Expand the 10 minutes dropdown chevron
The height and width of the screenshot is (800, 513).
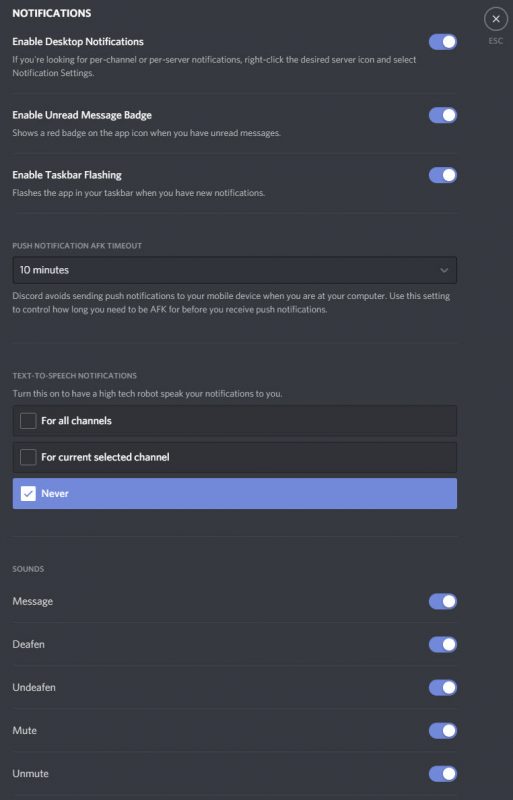444,270
